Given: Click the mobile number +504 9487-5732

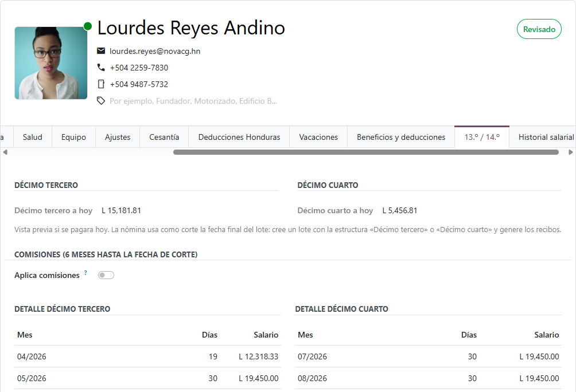Looking at the screenshot, I should (x=139, y=84).
